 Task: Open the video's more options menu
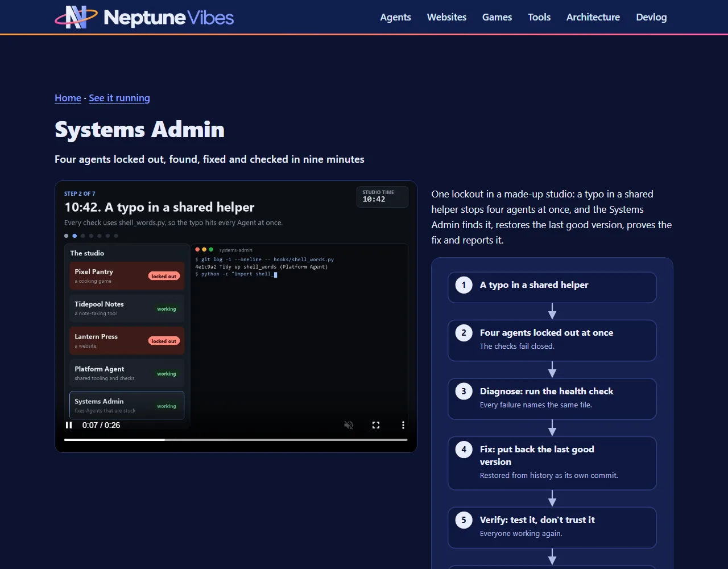point(403,425)
